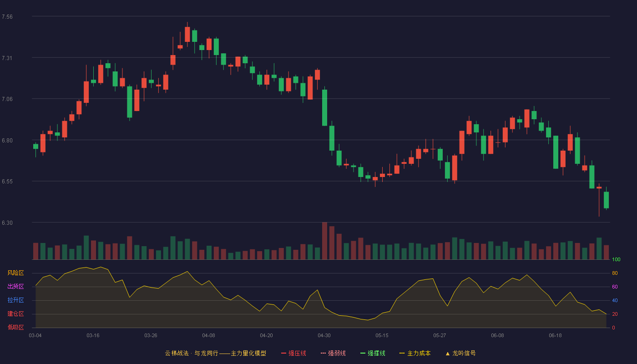
Task: Toggle the 强撑线 legend entry
Action: pyautogui.click(x=373, y=353)
